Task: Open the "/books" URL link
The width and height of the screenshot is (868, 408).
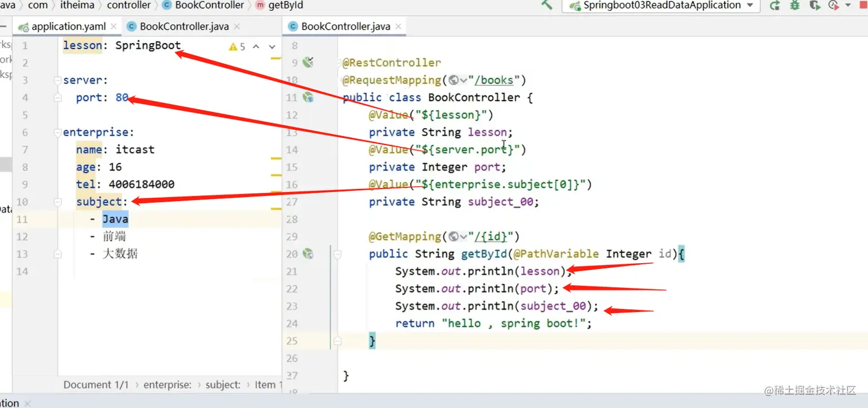Action: (494, 80)
